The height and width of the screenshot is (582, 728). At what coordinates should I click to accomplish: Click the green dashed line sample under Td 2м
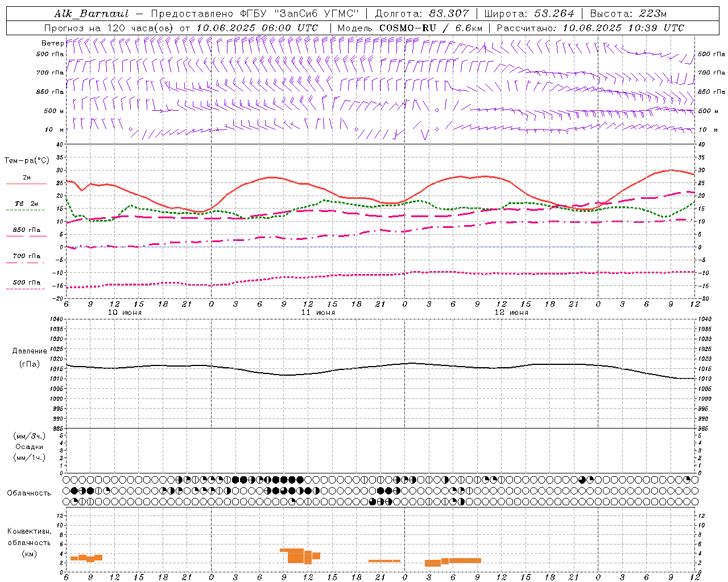[x=25, y=210]
